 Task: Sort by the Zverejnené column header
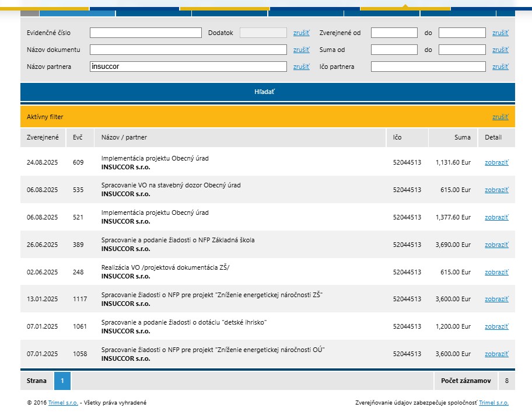(43, 137)
